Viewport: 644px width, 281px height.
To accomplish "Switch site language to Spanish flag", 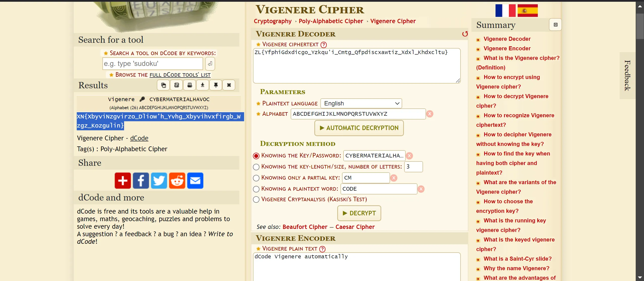I will (x=527, y=11).
